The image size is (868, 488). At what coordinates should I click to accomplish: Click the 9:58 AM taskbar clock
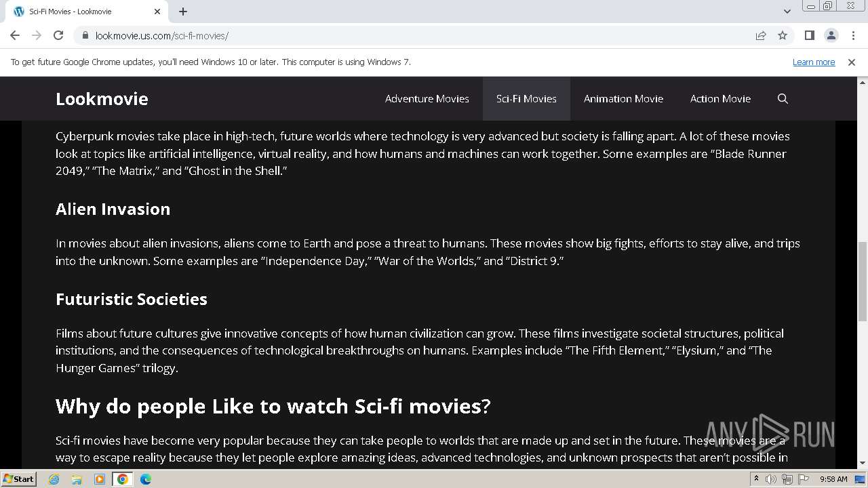click(x=833, y=479)
